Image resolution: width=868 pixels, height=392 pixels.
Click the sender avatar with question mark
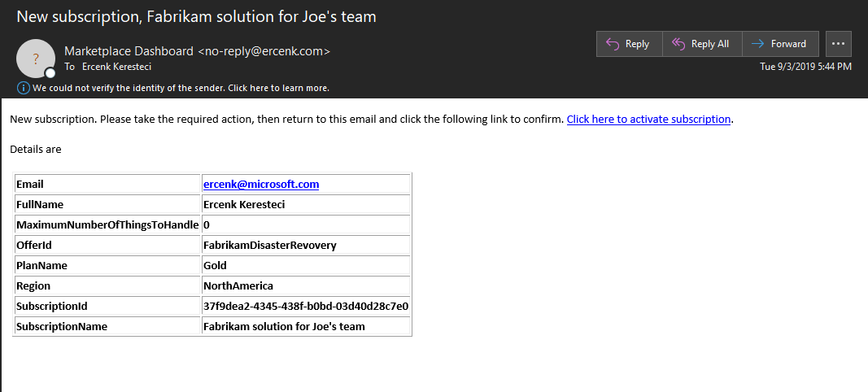(x=36, y=58)
